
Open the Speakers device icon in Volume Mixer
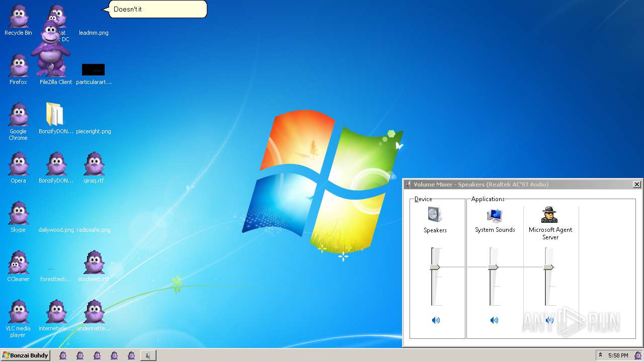[435, 215]
